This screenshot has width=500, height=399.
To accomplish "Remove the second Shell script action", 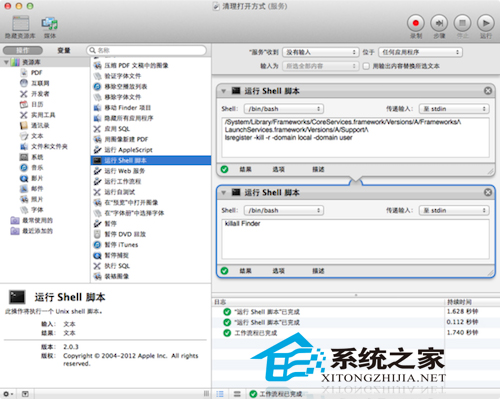I will 488,192.
